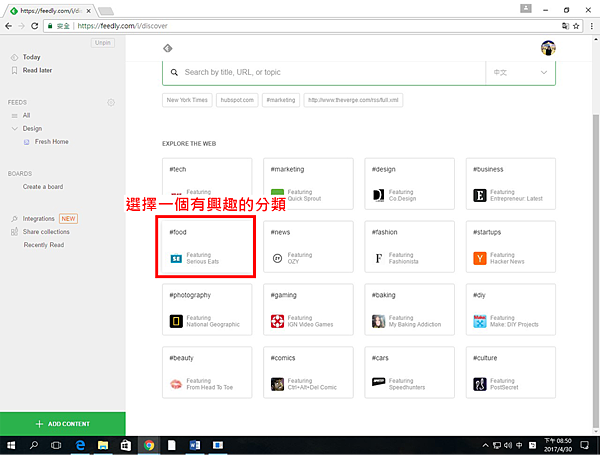
Task: Open Integrations in sidebar
Action: pyautogui.click(x=38, y=219)
